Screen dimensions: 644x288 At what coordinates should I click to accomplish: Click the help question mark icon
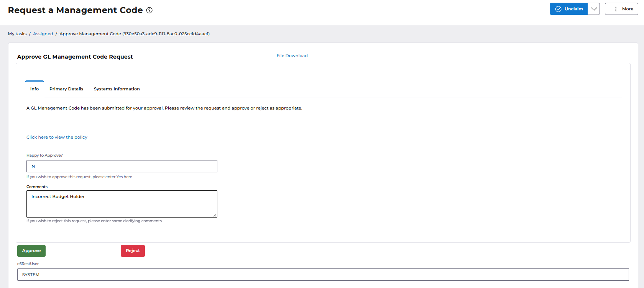[x=149, y=10]
